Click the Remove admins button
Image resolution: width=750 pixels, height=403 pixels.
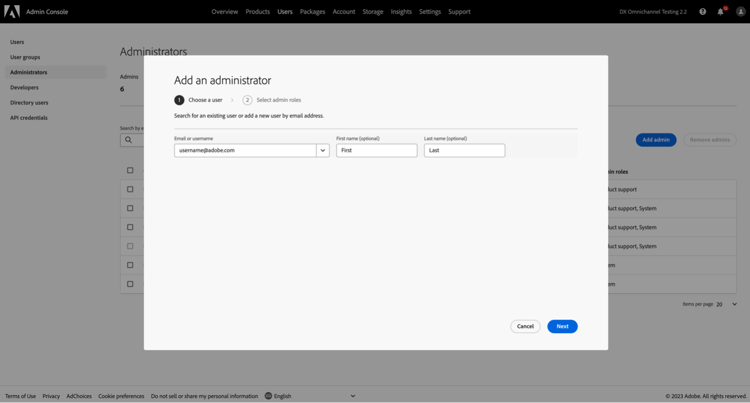pos(710,140)
